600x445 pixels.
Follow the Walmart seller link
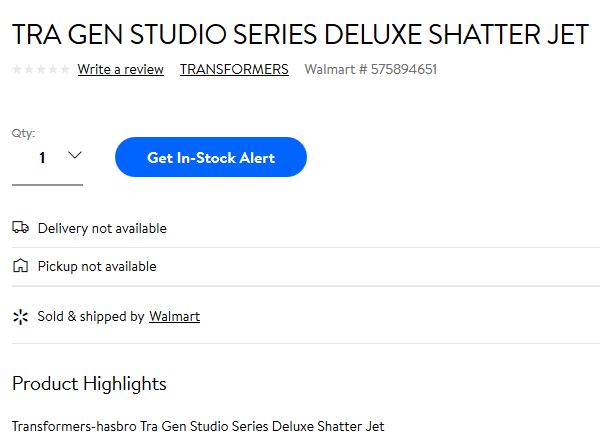(x=174, y=316)
